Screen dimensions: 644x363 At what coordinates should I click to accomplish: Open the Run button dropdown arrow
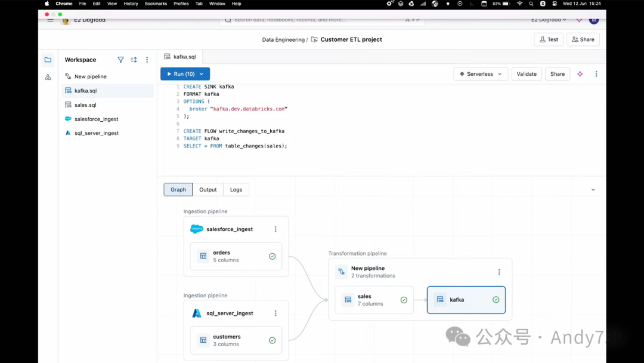pyautogui.click(x=202, y=74)
